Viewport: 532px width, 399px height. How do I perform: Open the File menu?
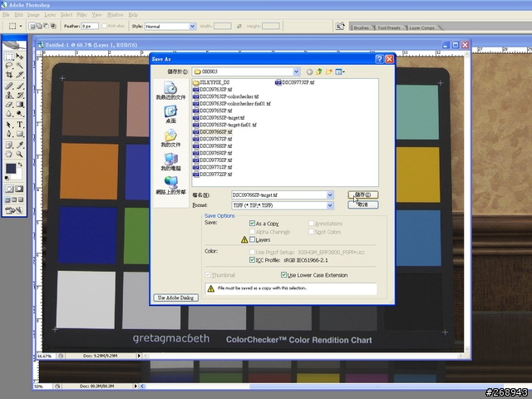tap(6, 15)
